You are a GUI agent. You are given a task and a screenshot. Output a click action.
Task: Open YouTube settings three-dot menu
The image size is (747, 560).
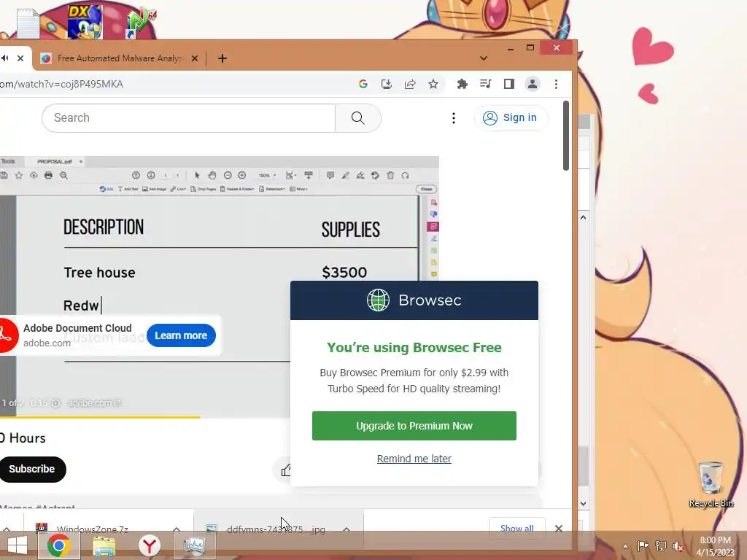[454, 117]
